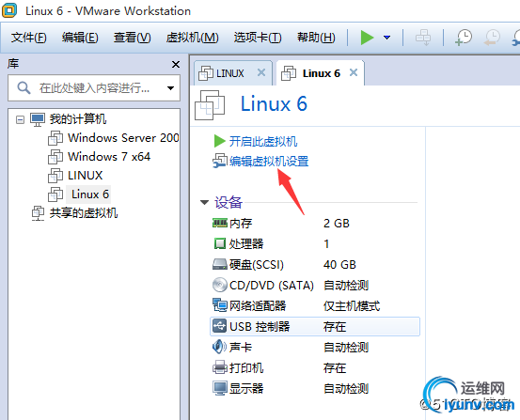520x420 pixels.
Task: Click the memory chip icon
Action: pyautogui.click(x=220, y=223)
